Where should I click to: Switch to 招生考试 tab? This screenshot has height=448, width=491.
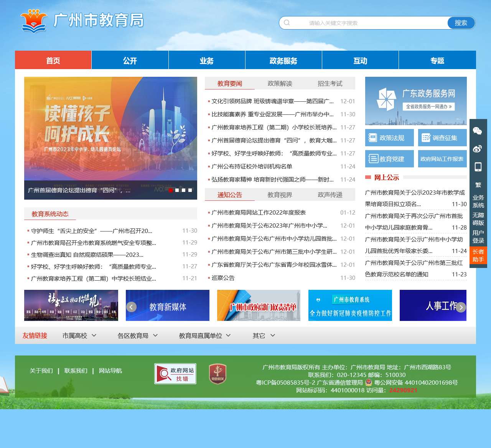click(330, 83)
